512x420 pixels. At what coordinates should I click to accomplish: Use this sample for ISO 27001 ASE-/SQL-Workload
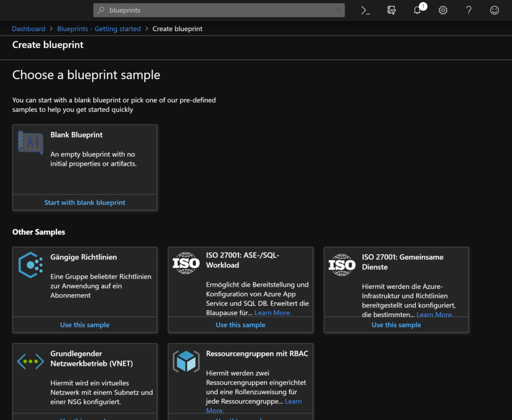coord(240,325)
